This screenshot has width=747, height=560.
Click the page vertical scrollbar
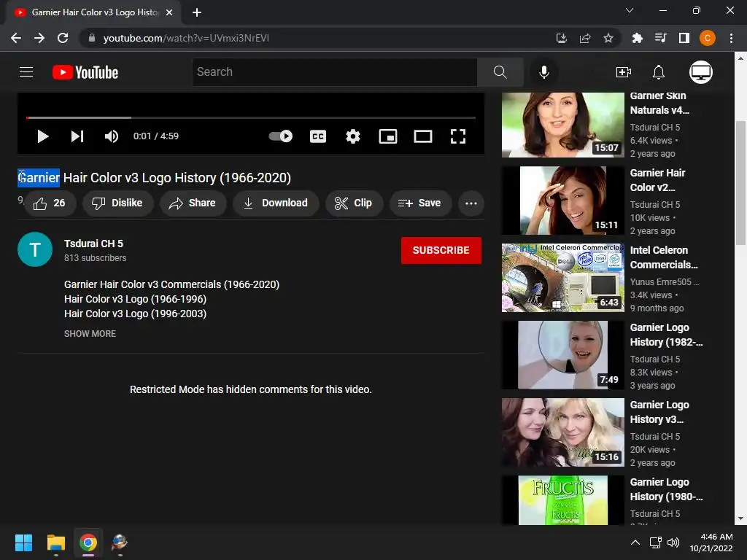point(740,183)
